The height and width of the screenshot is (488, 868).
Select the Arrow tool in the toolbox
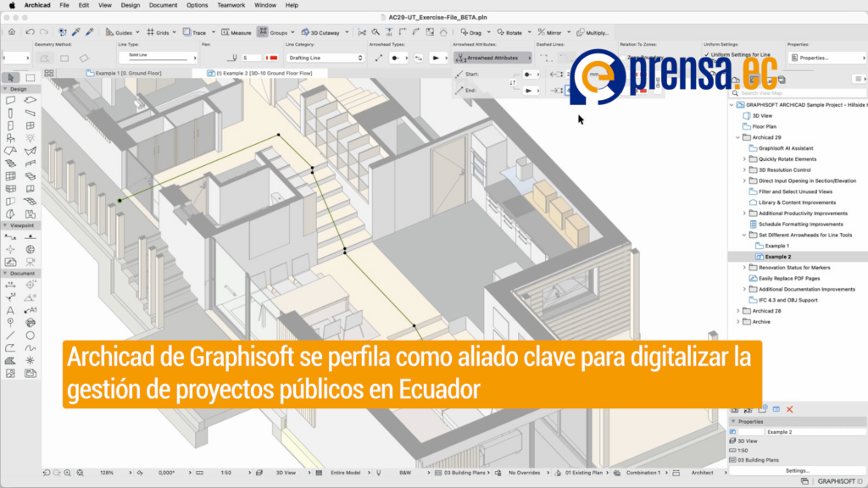[x=10, y=77]
